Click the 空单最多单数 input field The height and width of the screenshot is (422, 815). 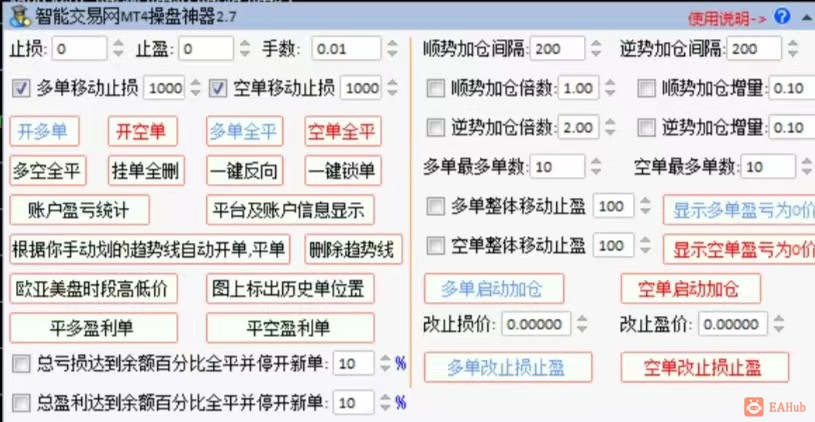(x=768, y=167)
